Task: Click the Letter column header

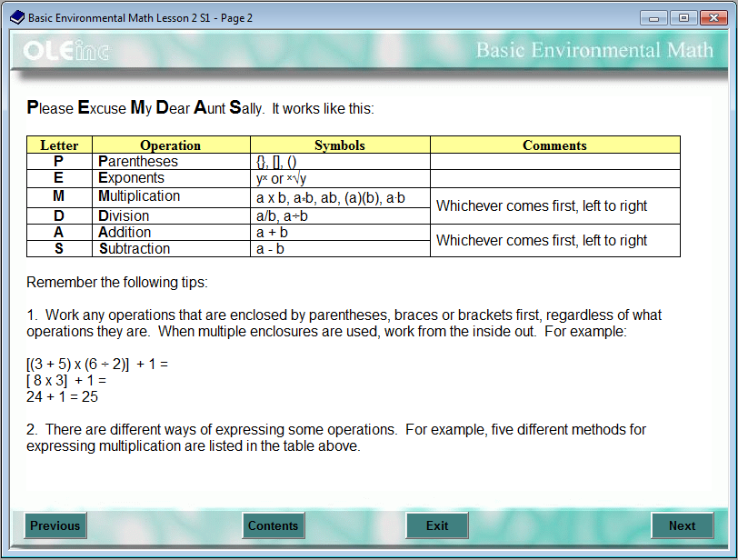Action: [58, 145]
